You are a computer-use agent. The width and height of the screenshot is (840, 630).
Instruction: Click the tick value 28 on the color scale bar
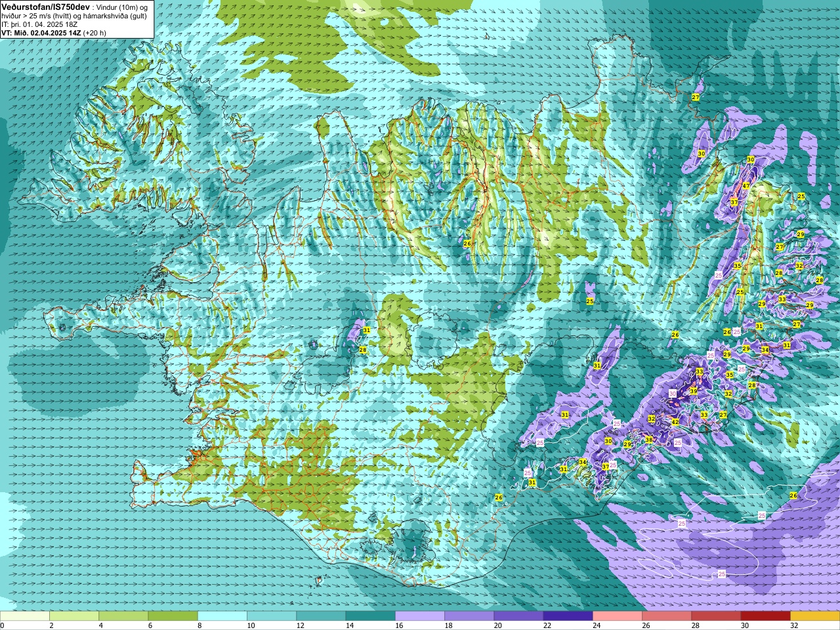(x=696, y=625)
